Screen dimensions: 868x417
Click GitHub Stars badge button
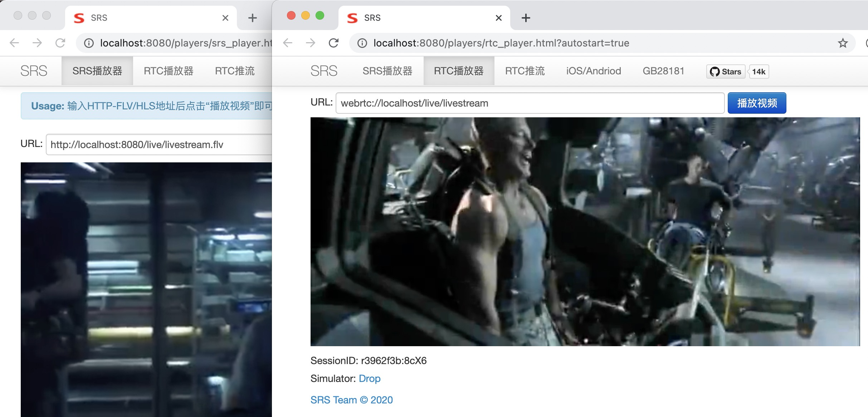(726, 72)
